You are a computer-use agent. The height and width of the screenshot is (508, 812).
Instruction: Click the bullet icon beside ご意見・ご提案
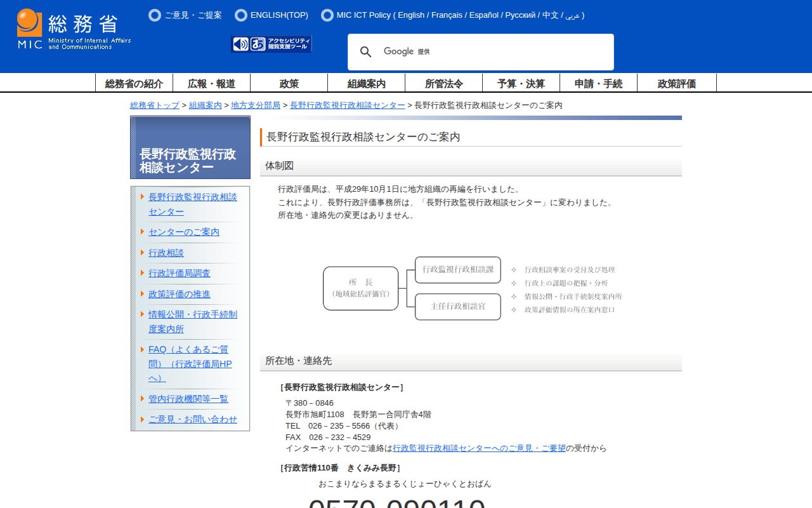[155, 15]
